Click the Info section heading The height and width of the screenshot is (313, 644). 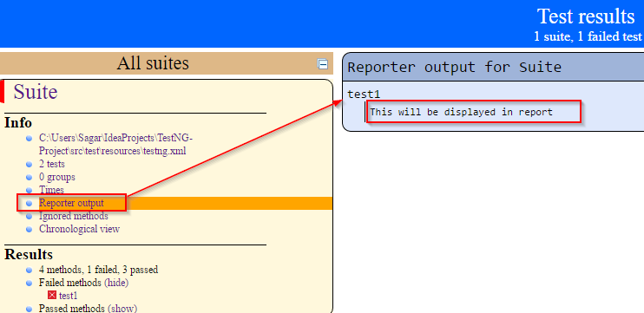pyautogui.click(x=18, y=122)
